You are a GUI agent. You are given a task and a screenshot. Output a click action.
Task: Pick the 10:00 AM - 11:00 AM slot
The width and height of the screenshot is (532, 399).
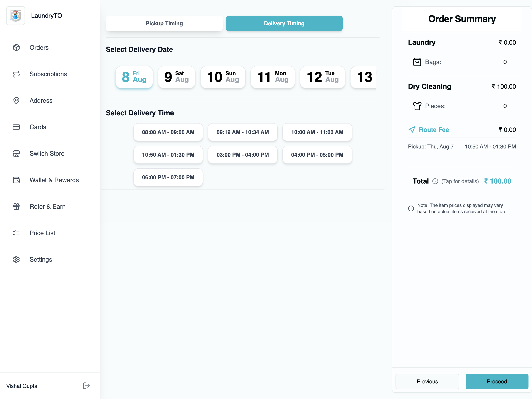click(x=317, y=132)
